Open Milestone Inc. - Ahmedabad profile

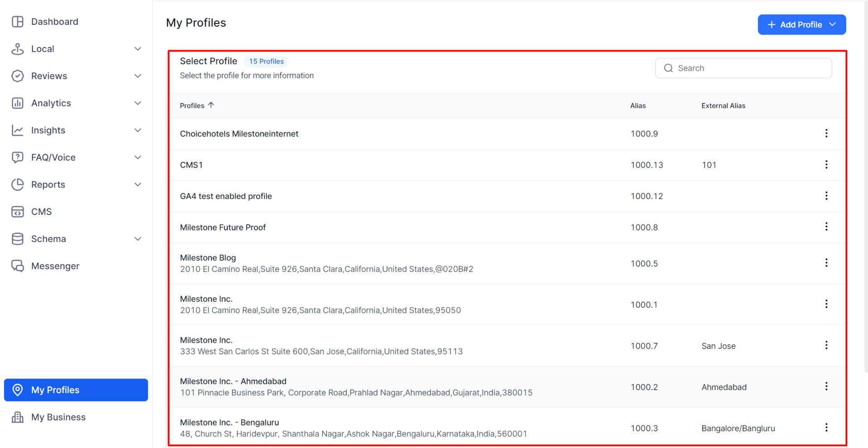tap(233, 381)
